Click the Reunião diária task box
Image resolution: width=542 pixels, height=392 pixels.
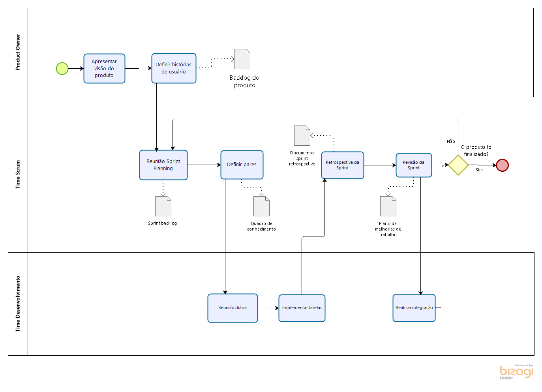(233, 308)
